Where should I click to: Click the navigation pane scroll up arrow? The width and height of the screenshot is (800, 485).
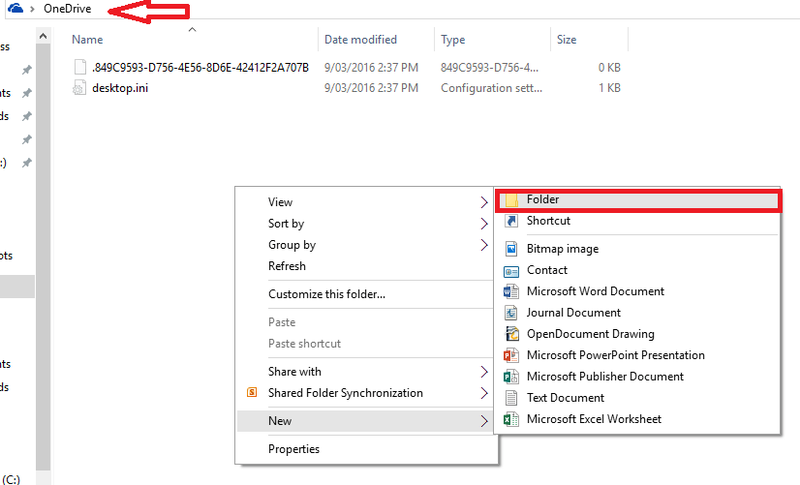coord(43,36)
